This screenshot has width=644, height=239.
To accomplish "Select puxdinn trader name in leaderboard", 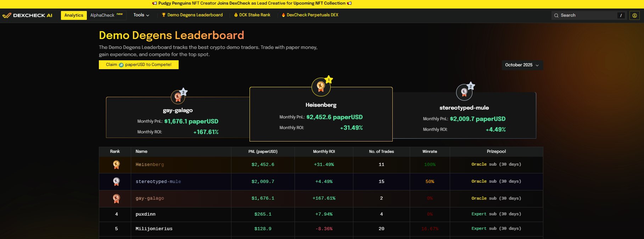I will pos(145,214).
